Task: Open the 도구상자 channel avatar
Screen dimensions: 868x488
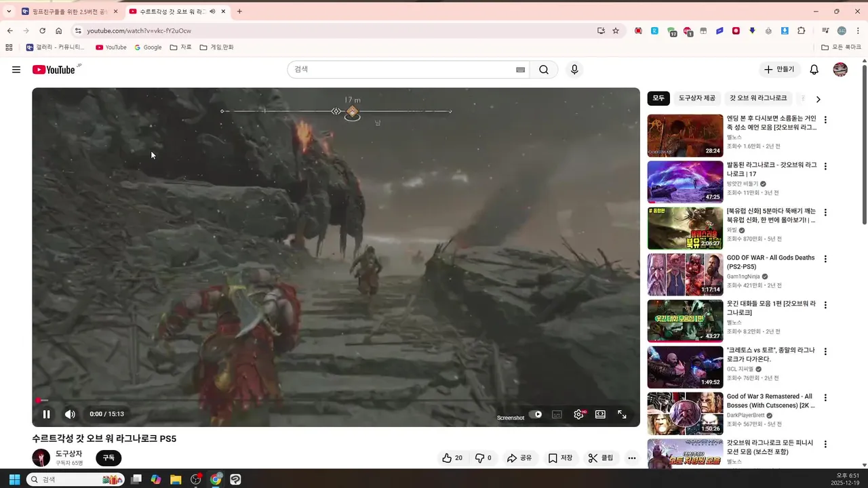Action: [41, 458]
